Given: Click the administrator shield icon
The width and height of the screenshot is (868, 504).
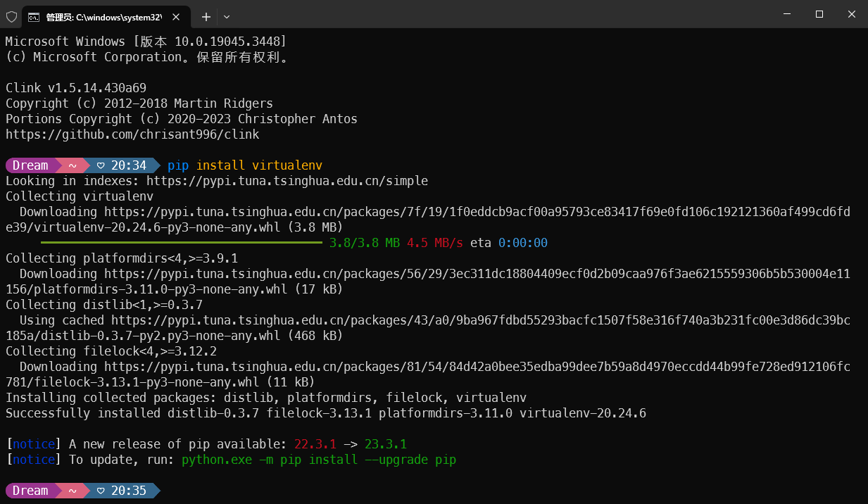Looking at the screenshot, I should point(11,16).
